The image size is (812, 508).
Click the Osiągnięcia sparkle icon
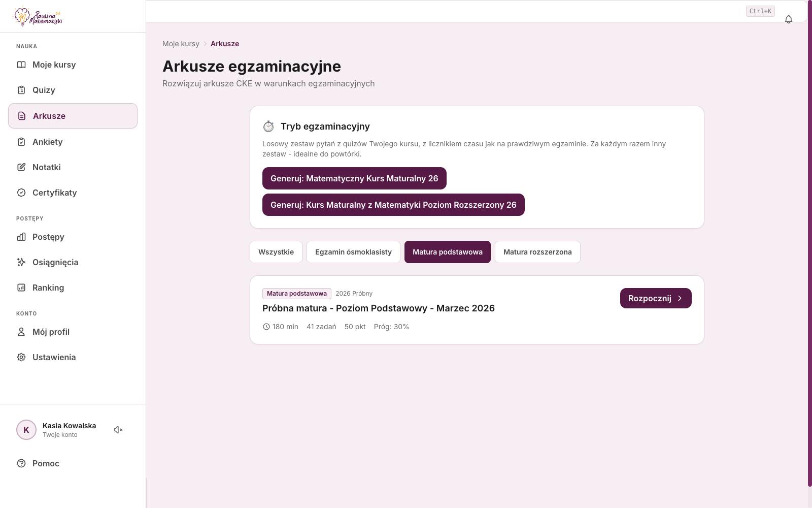pos(21,262)
